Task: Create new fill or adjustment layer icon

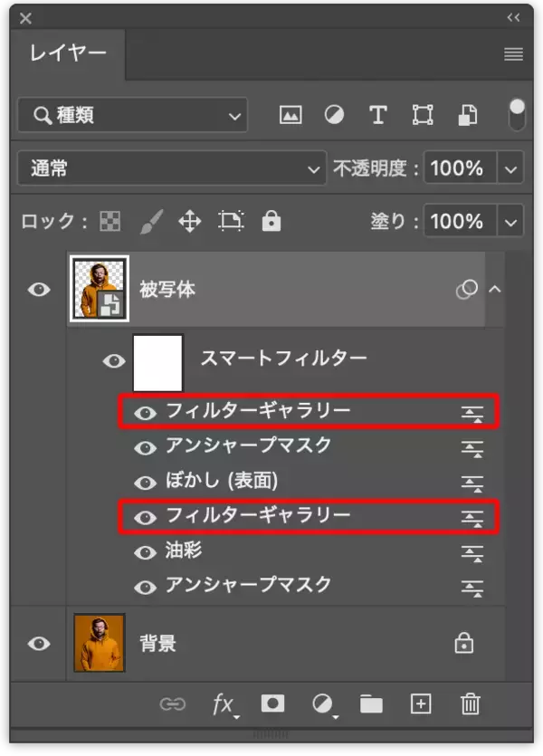Action: pos(324,705)
